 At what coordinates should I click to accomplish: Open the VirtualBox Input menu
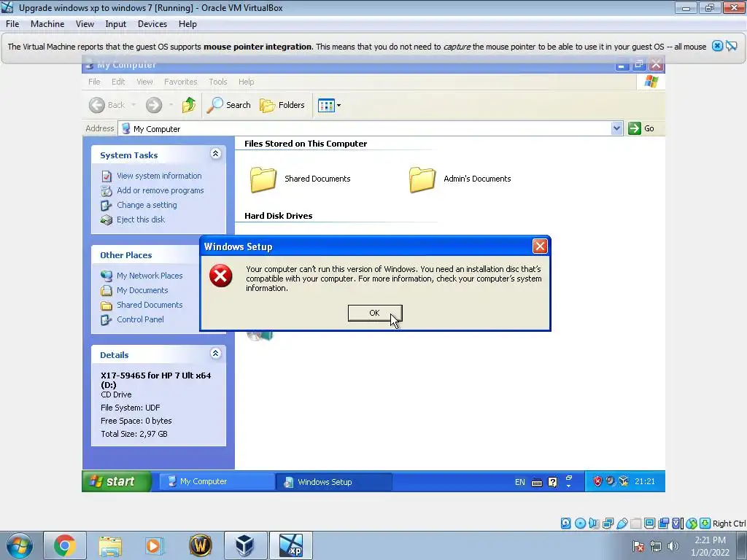click(115, 24)
